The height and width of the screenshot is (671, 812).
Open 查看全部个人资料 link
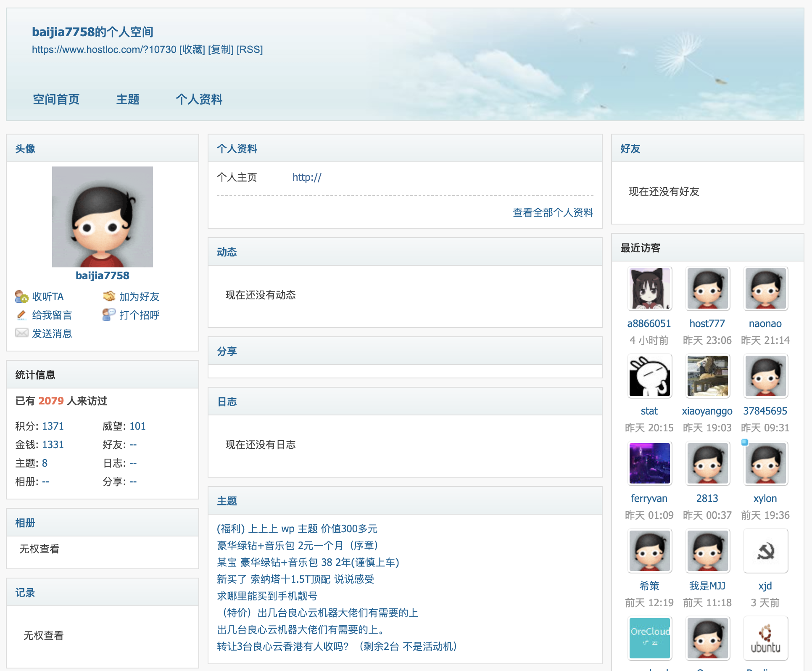(553, 213)
